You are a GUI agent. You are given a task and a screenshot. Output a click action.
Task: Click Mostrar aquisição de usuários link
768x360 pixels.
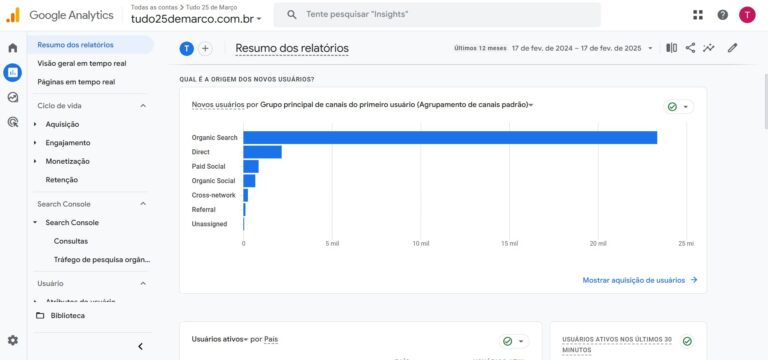[x=634, y=280]
